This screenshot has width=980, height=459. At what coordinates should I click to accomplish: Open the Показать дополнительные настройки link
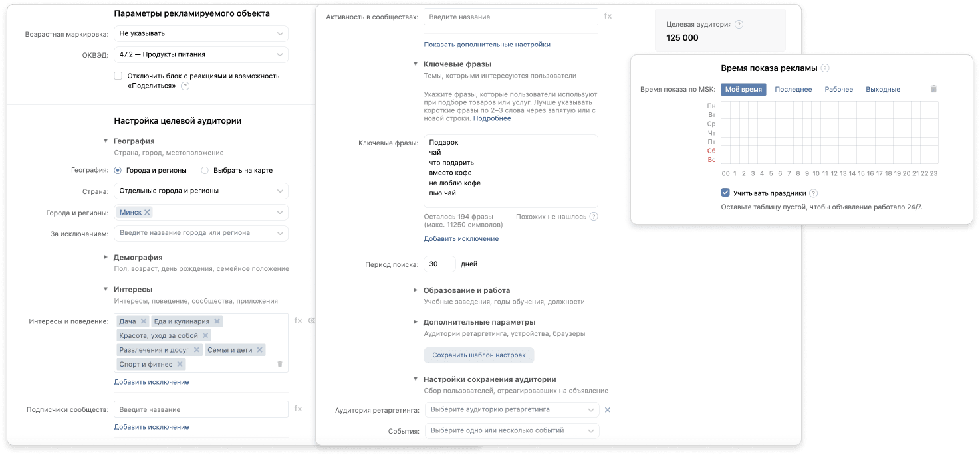click(487, 45)
